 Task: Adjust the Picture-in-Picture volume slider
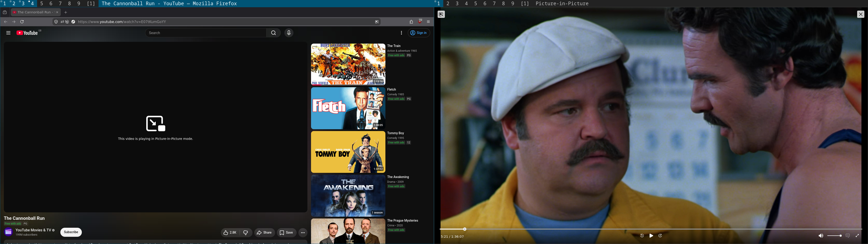(834, 236)
